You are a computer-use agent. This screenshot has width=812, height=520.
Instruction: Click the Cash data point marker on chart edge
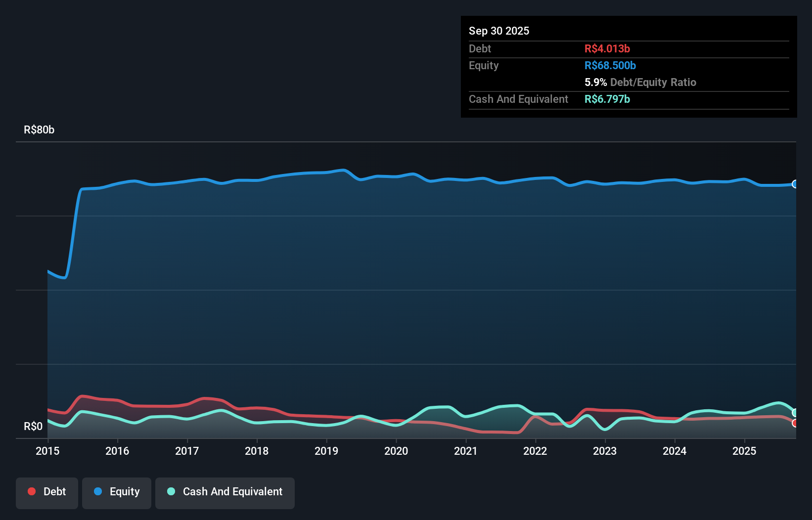point(795,413)
